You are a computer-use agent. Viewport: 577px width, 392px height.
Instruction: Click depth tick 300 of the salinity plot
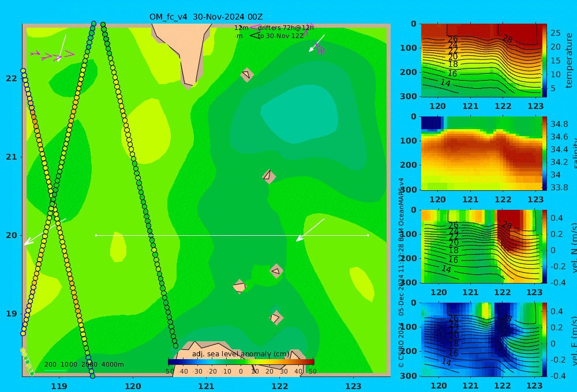[409, 190]
